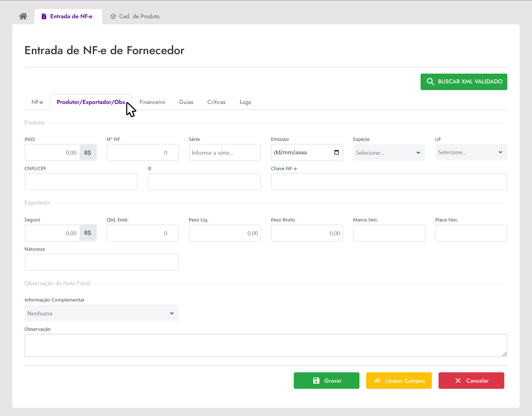532x416 pixels.
Task: Open the Emissão calendar picker icon
Action: coord(336,152)
